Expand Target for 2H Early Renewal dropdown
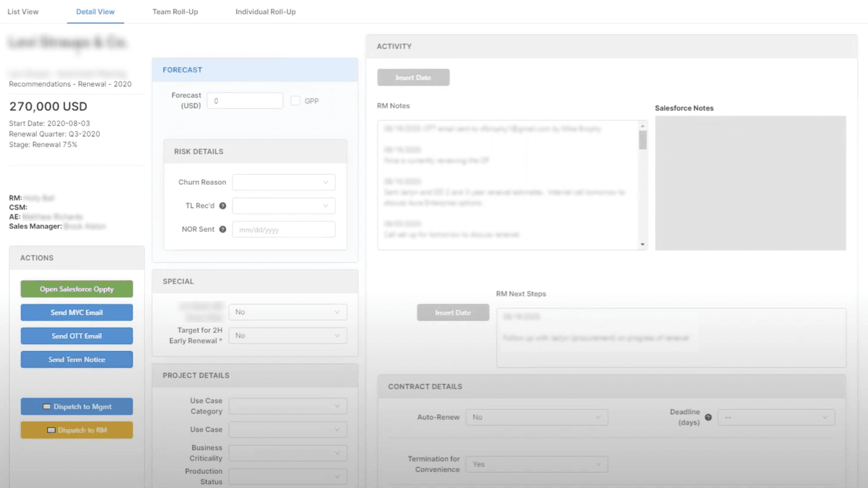 pyautogui.click(x=288, y=335)
